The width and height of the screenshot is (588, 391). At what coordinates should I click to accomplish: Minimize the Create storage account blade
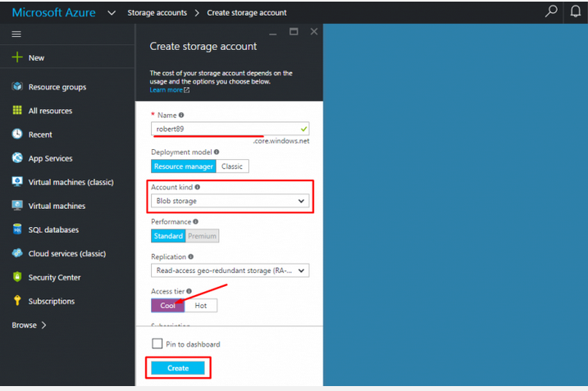click(273, 34)
